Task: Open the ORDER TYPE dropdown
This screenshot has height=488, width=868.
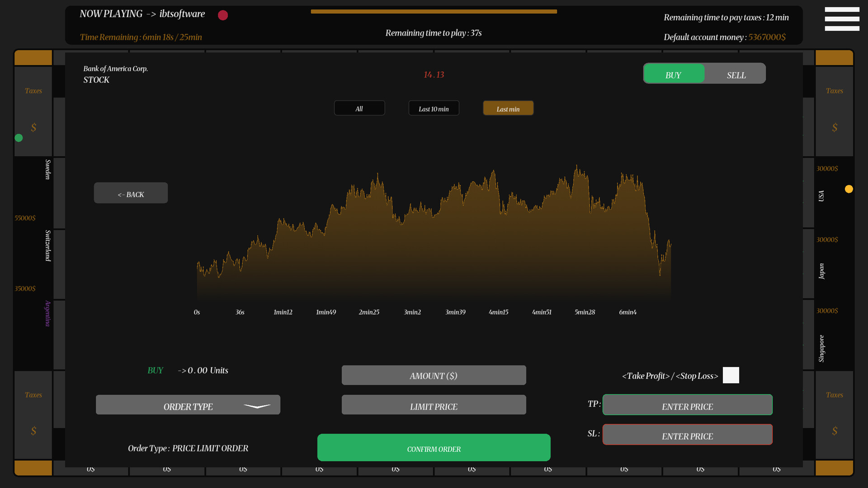Action: (188, 405)
